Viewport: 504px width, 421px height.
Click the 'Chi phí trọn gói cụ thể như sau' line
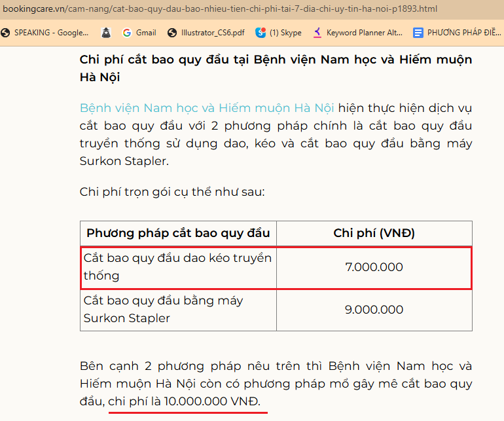171,192
